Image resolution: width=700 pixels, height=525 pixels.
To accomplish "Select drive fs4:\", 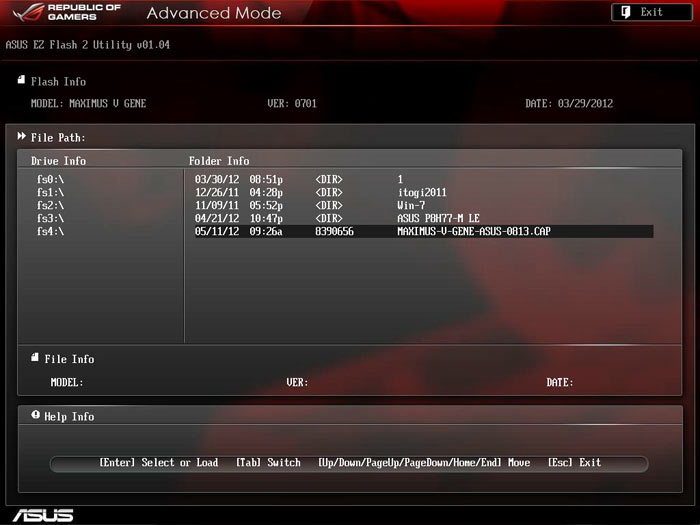I will (x=50, y=231).
